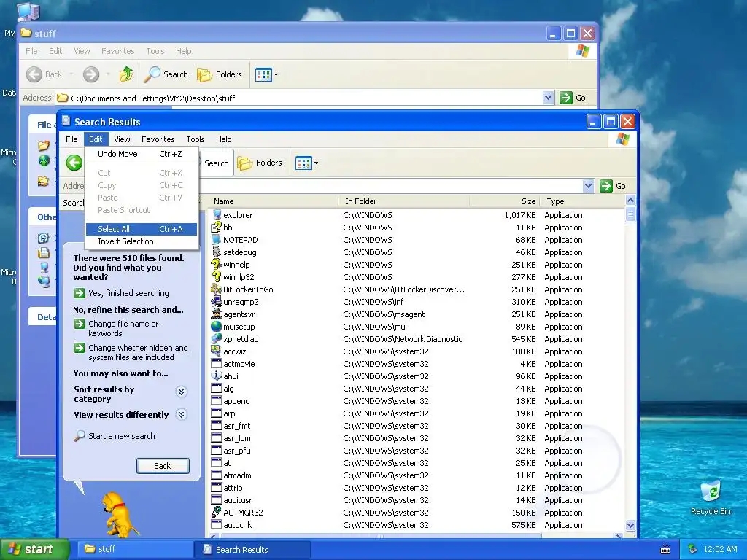
Task: Click Go button in Search Results address bar
Action: pos(613,186)
